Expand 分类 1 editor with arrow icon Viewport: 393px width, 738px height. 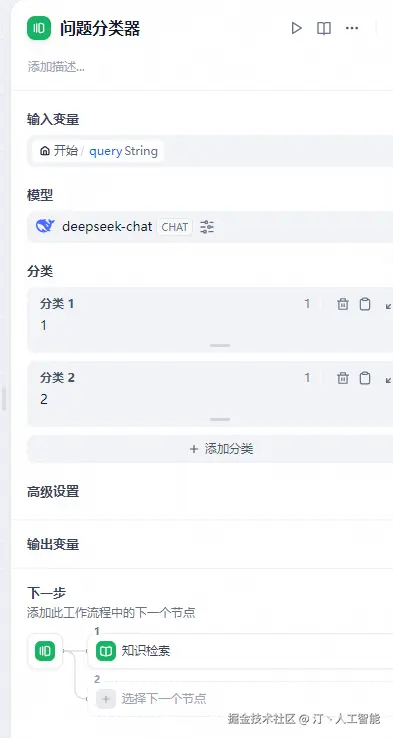[x=388, y=305]
